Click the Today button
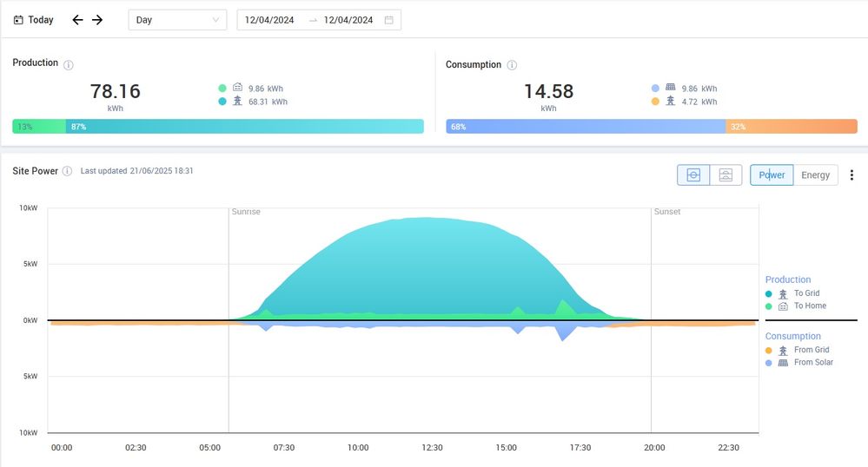This screenshot has height=467, width=868. click(40, 20)
